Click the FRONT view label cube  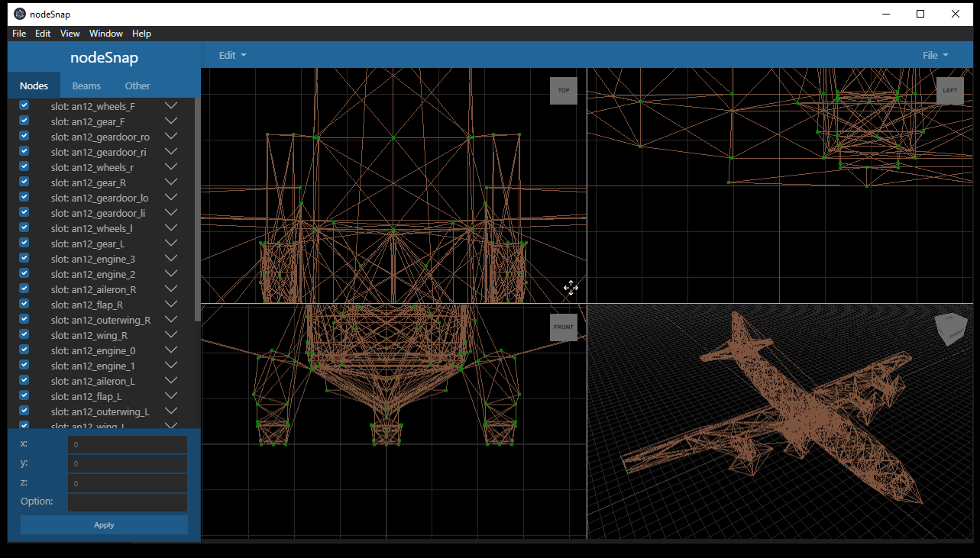pos(564,327)
